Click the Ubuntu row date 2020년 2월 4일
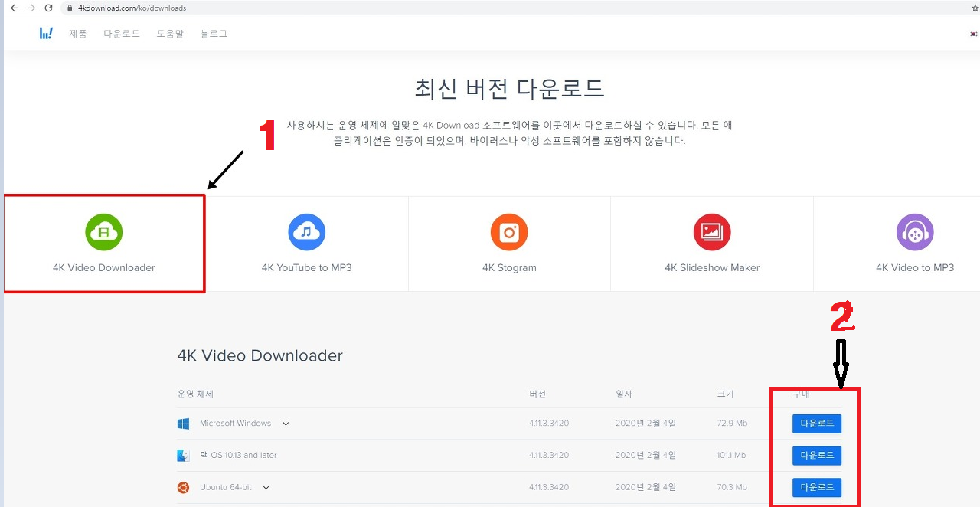 coord(645,487)
